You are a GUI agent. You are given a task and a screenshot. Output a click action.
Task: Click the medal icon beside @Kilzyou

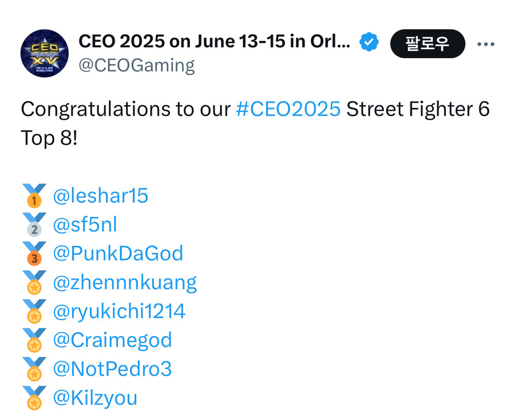[34, 398]
